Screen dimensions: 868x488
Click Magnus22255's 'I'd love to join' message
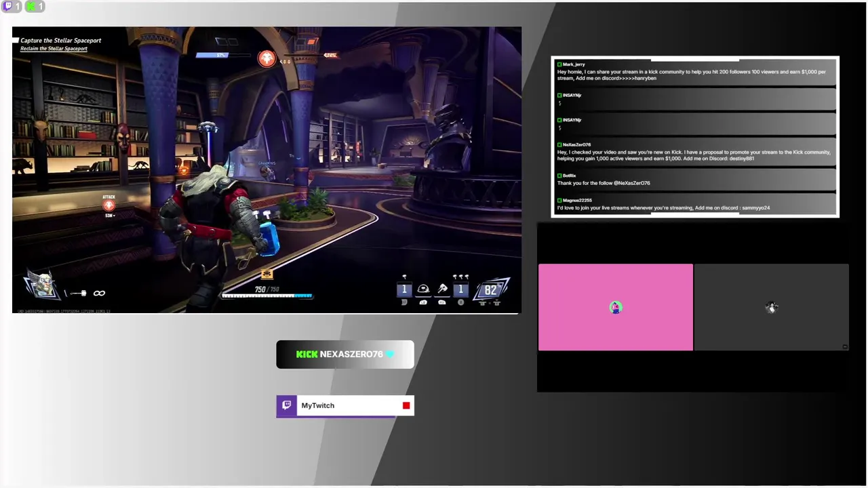[x=663, y=208]
